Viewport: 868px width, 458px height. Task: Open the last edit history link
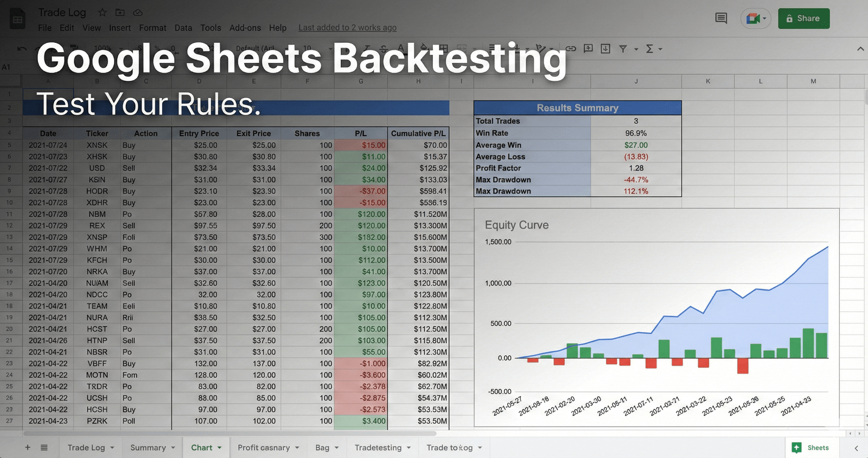coord(347,28)
